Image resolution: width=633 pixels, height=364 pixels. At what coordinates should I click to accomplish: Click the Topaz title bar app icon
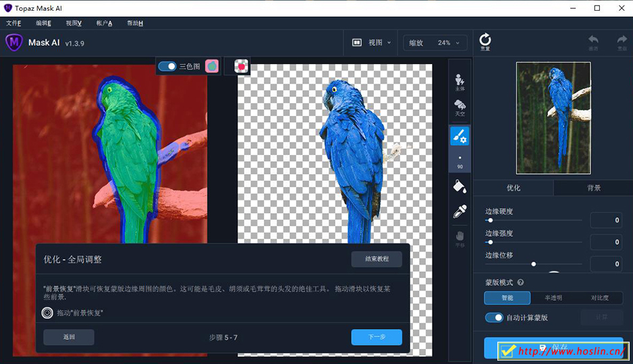7,8
